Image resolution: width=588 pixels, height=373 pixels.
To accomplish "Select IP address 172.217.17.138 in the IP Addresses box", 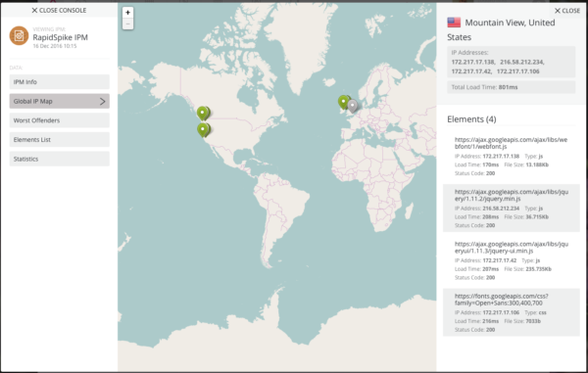I will 473,62.
